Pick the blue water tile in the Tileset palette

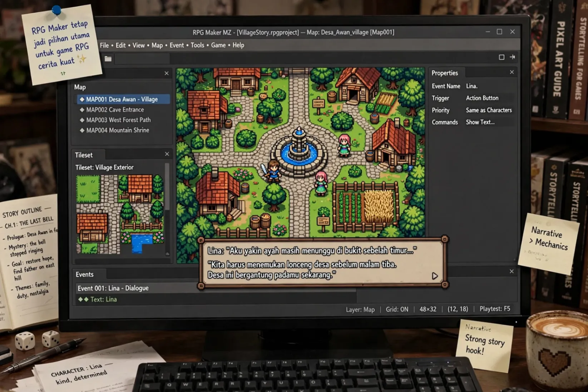[141, 243]
